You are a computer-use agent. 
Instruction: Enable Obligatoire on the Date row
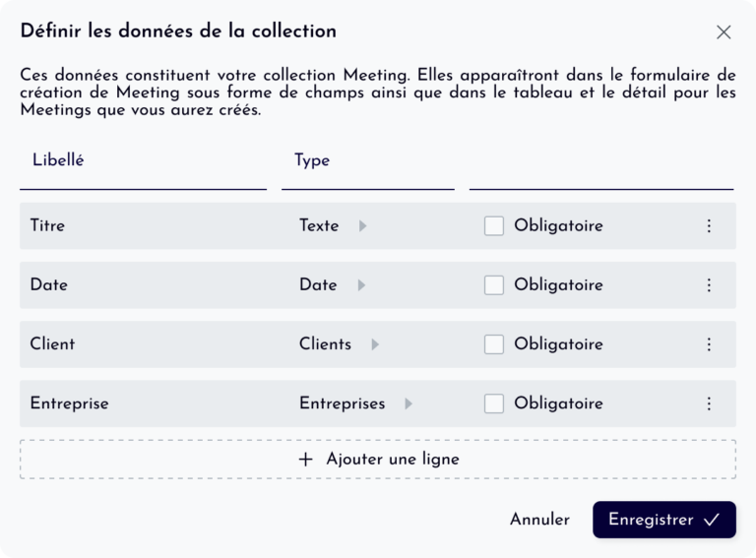coord(494,285)
